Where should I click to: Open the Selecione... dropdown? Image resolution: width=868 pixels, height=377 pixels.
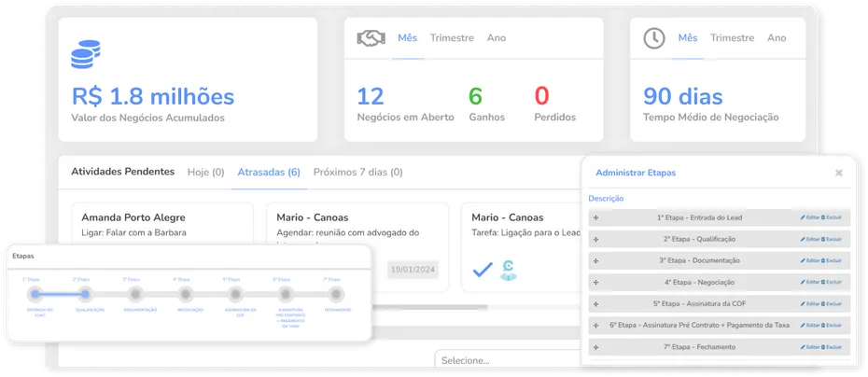click(508, 358)
